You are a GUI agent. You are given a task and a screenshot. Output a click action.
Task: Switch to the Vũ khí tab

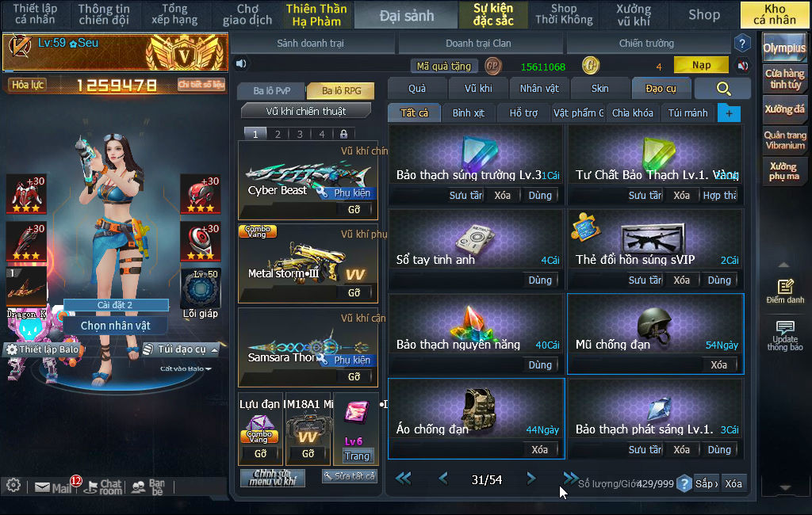[478, 89]
